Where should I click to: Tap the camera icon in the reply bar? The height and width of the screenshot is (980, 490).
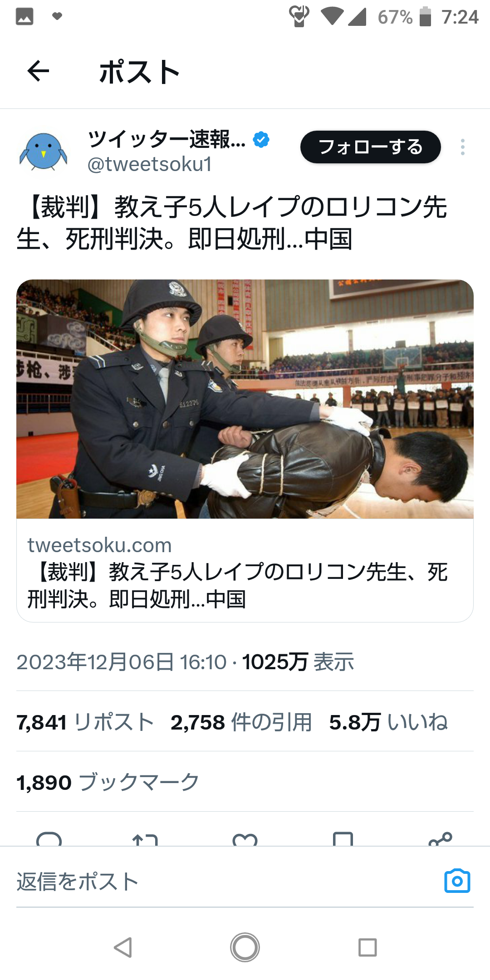pos(457,881)
